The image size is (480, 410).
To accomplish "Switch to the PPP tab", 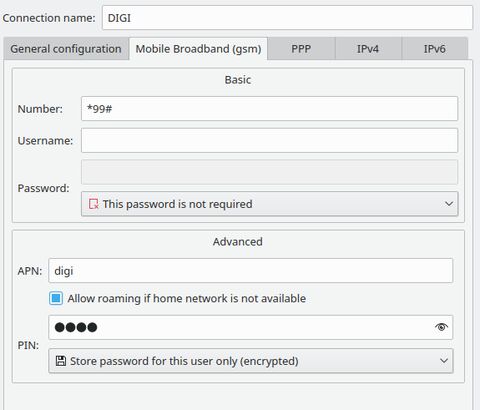I will [301, 49].
